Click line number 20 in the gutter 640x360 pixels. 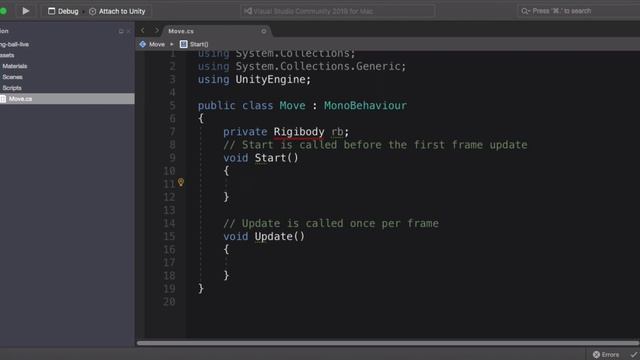click(x=169, y=302)
